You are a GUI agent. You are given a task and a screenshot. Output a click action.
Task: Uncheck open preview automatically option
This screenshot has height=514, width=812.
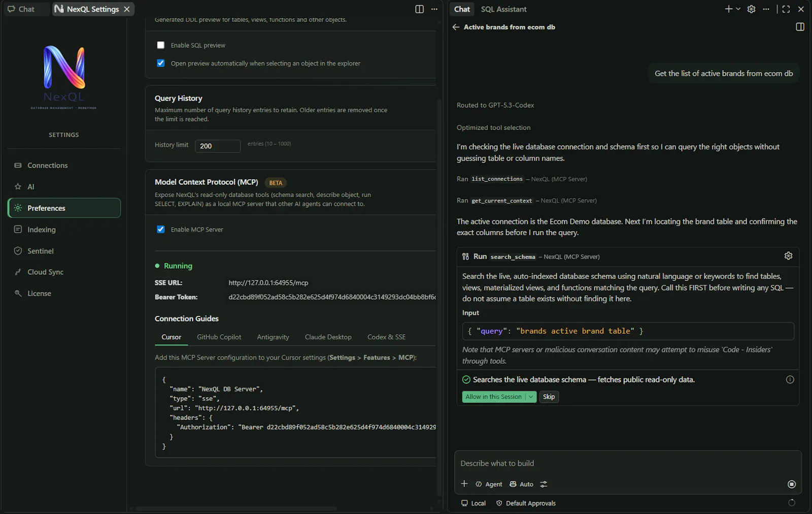tap(161, 63)
